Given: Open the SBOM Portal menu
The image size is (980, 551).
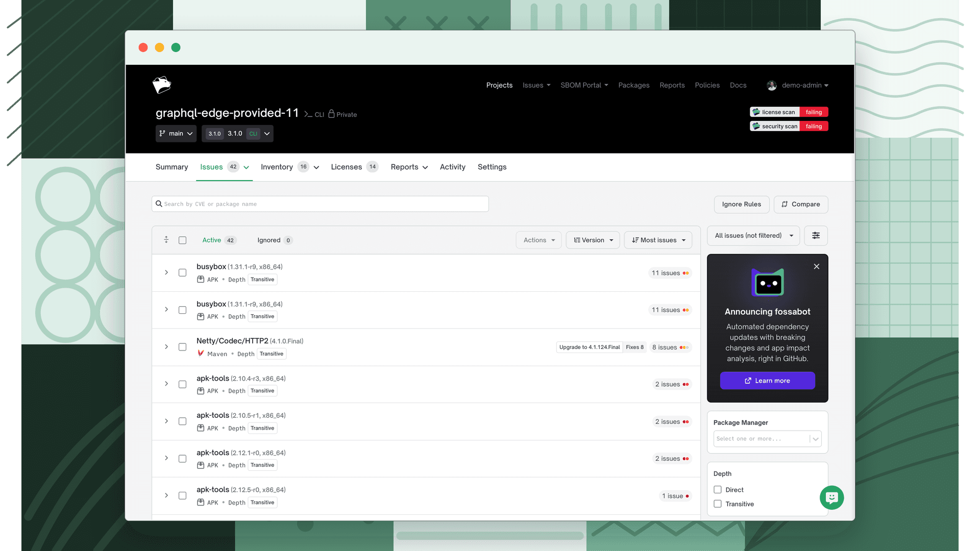Looking at the screenshot, I should coord(584,85).
